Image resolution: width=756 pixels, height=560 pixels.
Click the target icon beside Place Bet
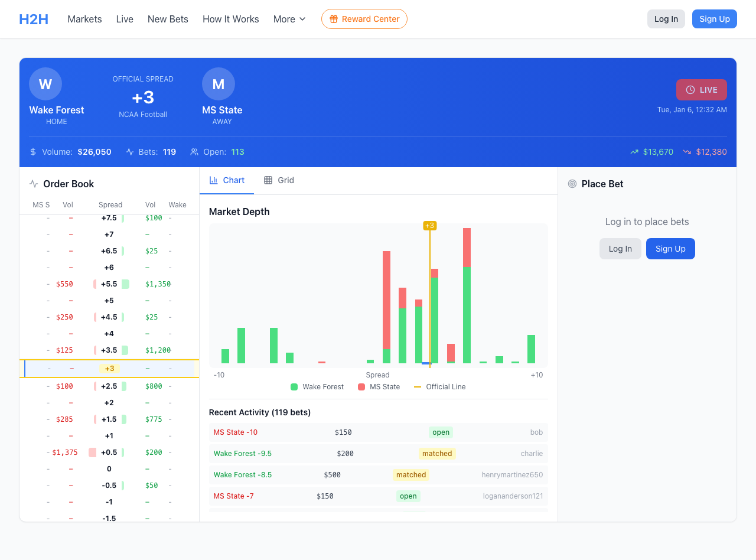572,184
